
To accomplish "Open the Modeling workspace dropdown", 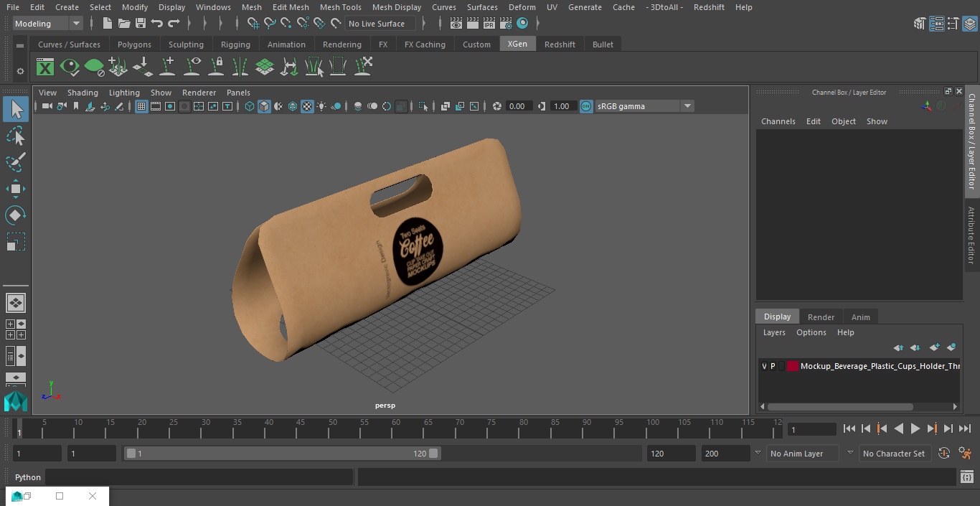I will tap(48, 24).
